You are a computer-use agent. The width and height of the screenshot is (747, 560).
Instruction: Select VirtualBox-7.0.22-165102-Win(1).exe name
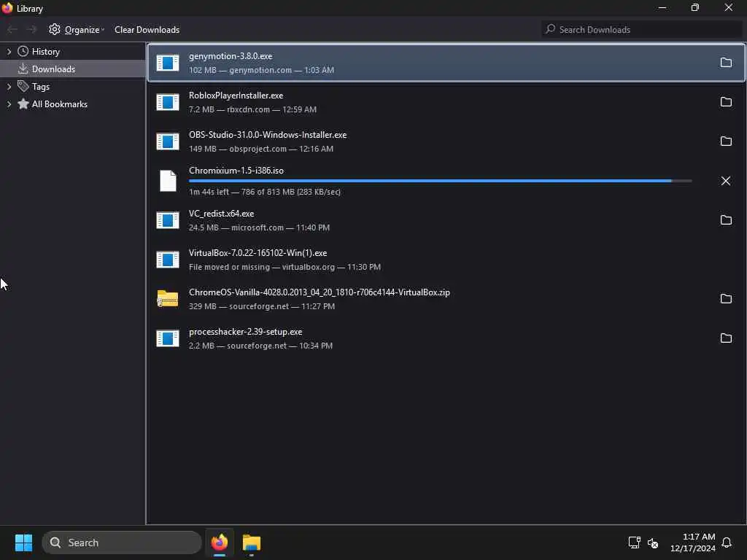click(258, 253)
